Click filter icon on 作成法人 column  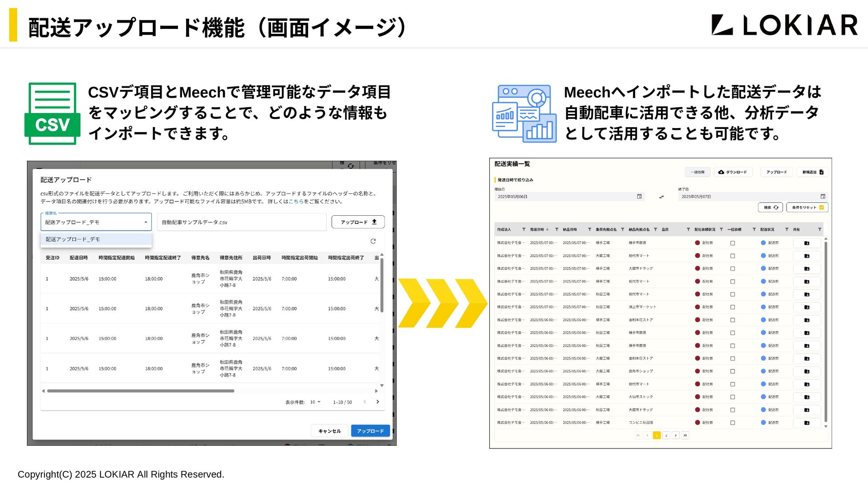[x=523, y=230]
